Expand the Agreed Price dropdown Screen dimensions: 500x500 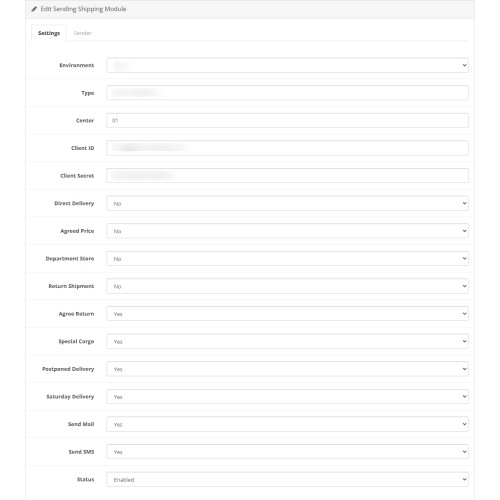(287, 231)
